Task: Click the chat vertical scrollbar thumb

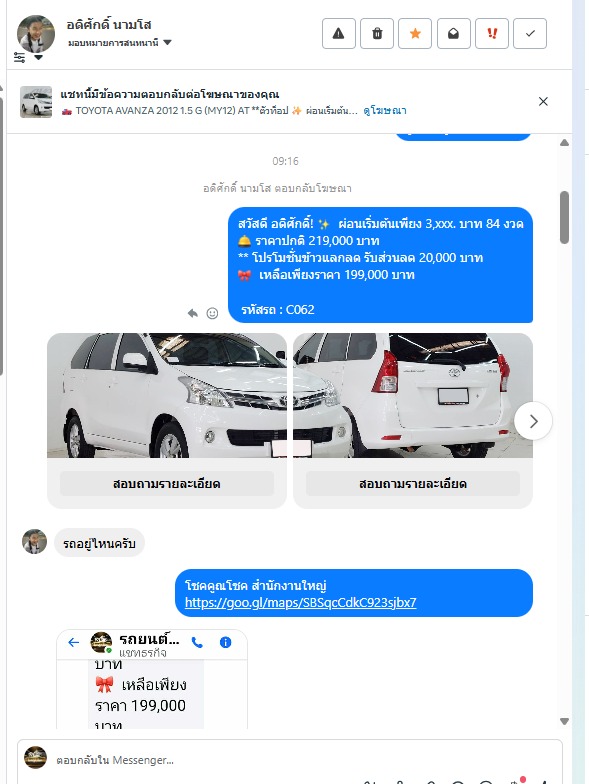Action: click(564, 217)
